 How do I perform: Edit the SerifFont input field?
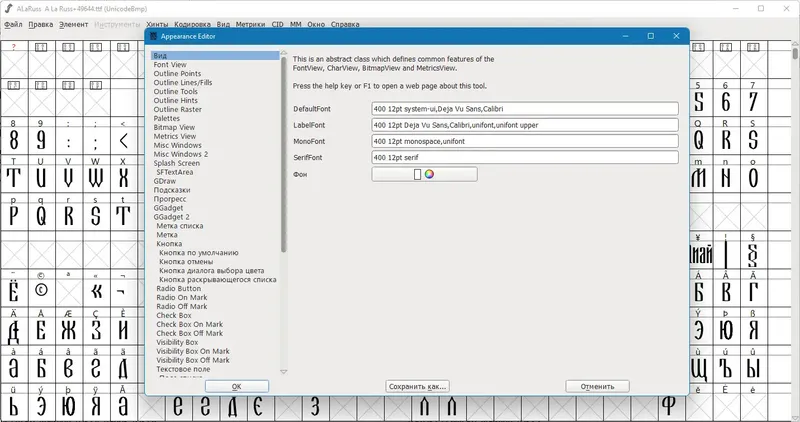click(x=525, y=158)
